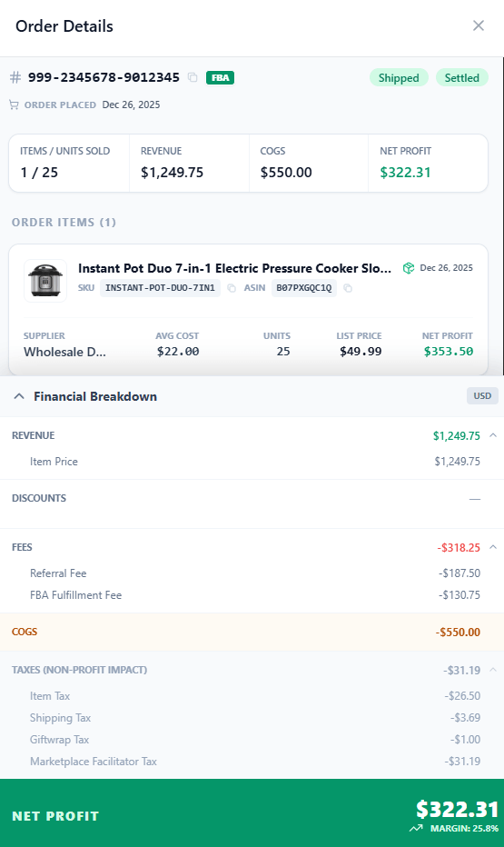Collapse the Fees breakdown chevron

493,547
